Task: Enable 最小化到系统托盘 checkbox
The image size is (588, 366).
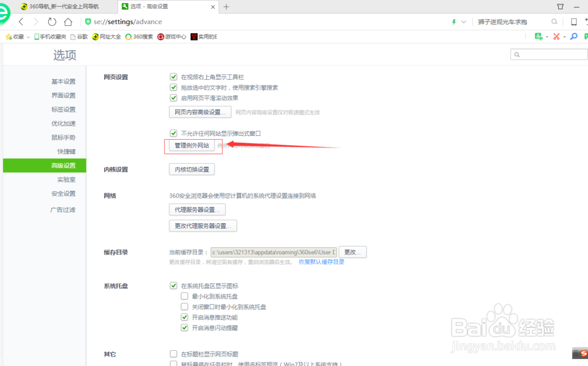Action: click(184, 296)
